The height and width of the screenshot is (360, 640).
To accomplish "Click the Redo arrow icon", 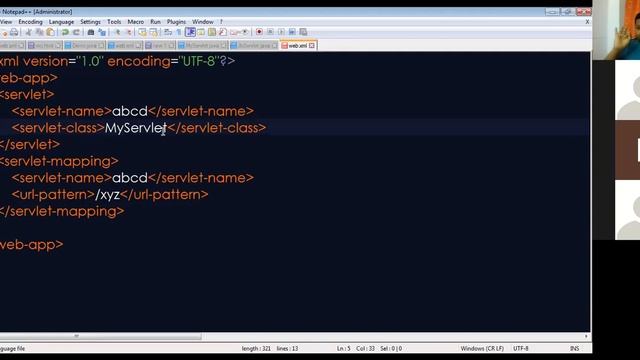I will point(76,32).
